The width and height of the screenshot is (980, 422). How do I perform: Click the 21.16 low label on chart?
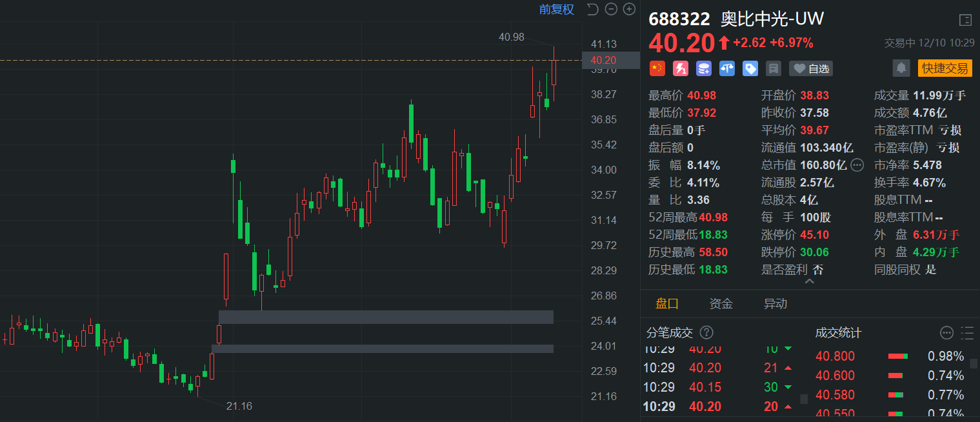tap(239, 406)
